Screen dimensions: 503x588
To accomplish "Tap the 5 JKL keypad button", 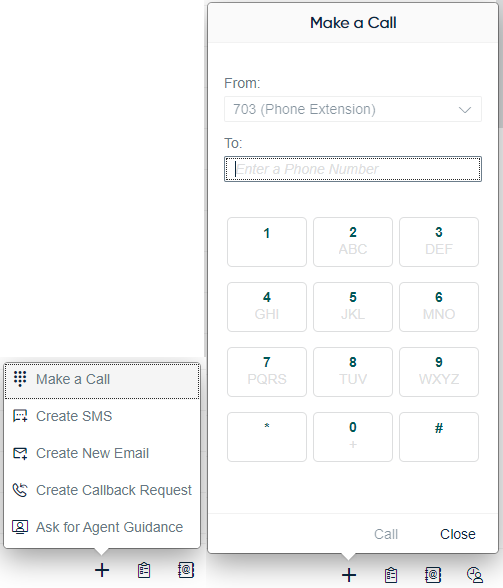I will click(353, 307).
